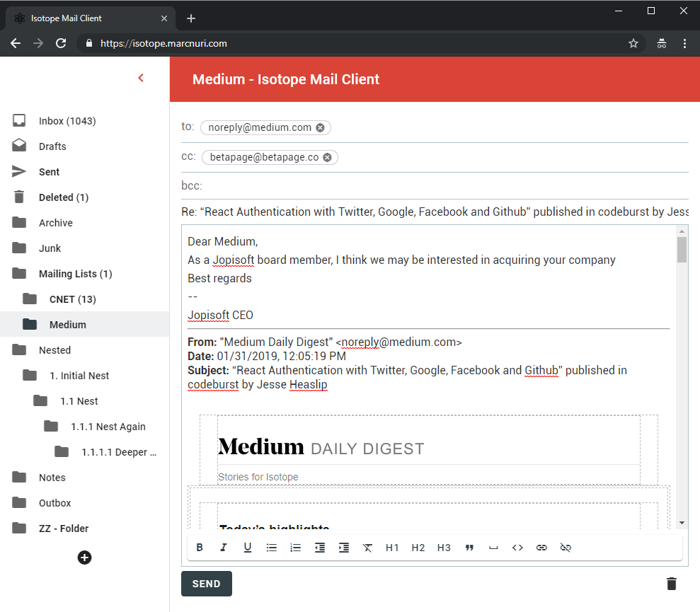Reload the page

click(61, 43)
